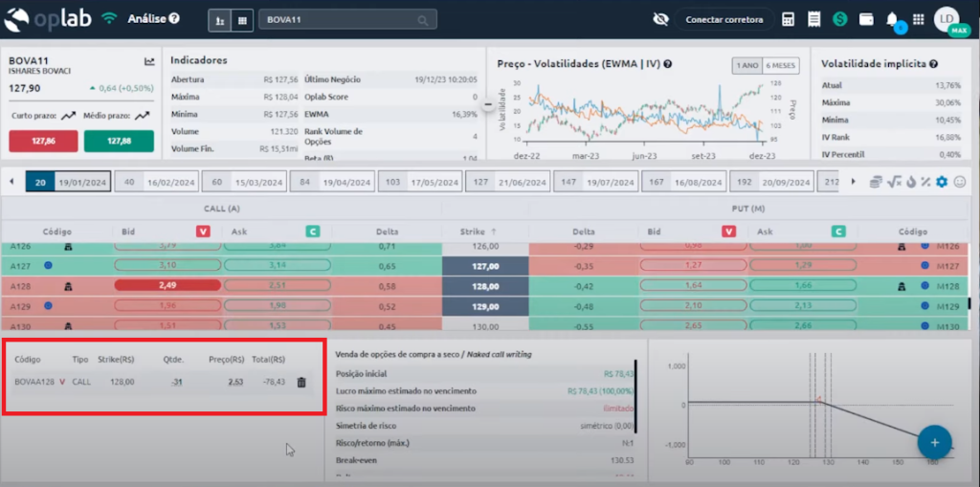Image resolution: width=980 pixels, height=487 pixels.
Task: Click the BOVA11 search field
Action: [346, 19]
